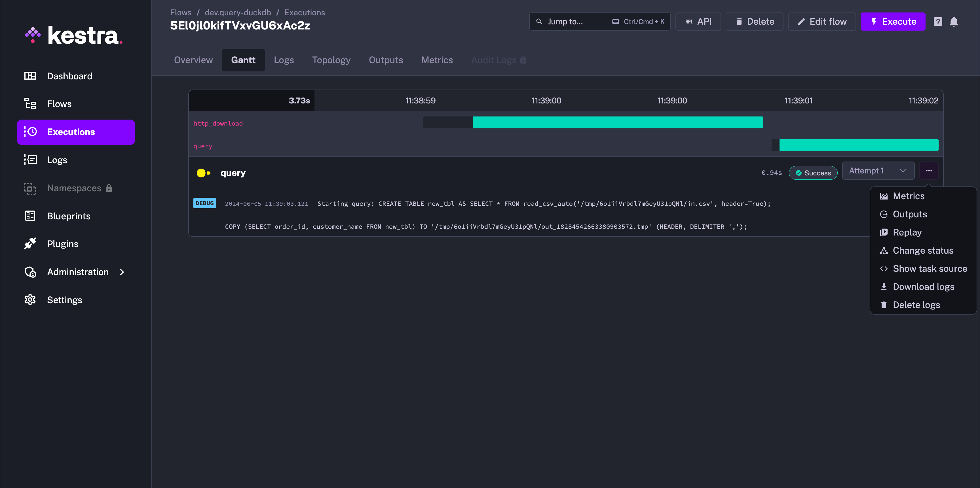Image resolution: width=980 pixels, height=488 pixels.
Task: Click the Settings gear icon
Action: (30, 300)
